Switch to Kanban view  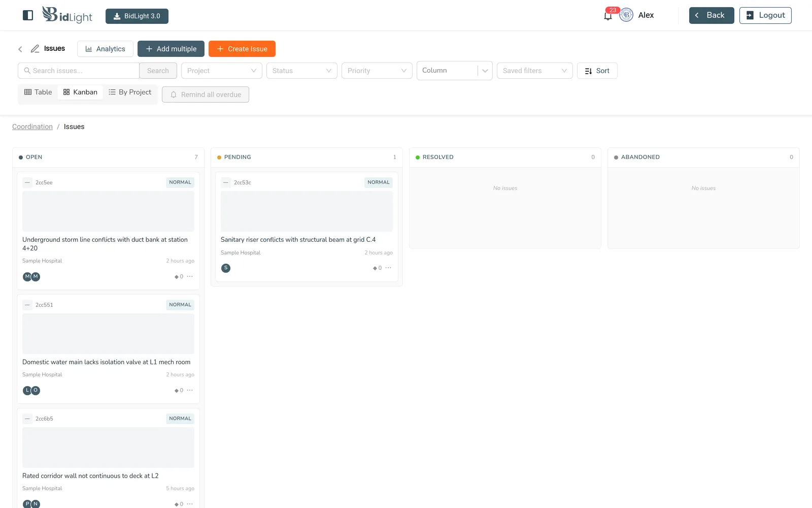click(80, 92)
